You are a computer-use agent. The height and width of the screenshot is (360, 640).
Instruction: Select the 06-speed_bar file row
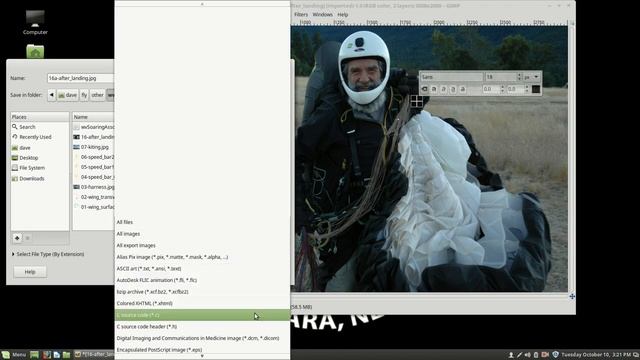[x=93, y=157]
